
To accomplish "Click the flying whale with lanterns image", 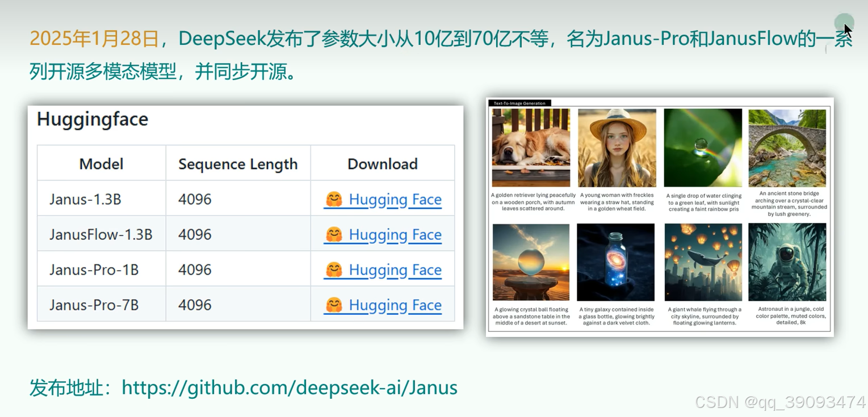I will point(703,262).
